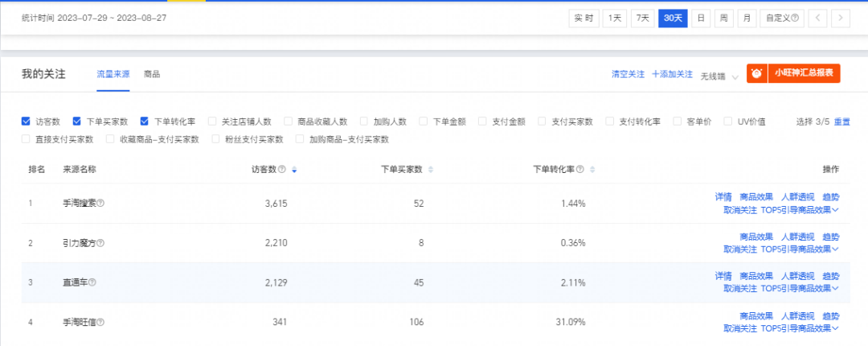This screenshot has width=868, height=346.
Task: Select the 7天 time range
Action: (x=641, y=18)
